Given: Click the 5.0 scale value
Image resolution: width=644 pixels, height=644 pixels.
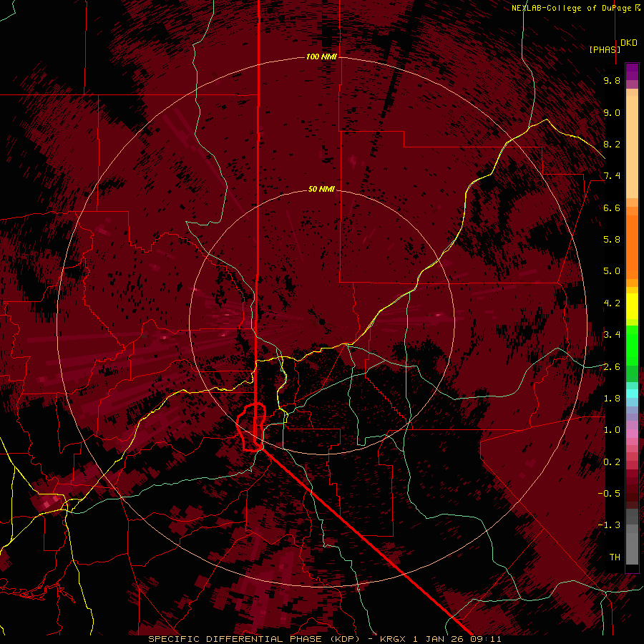Looking at the screenshot, I should click(612, 271).
